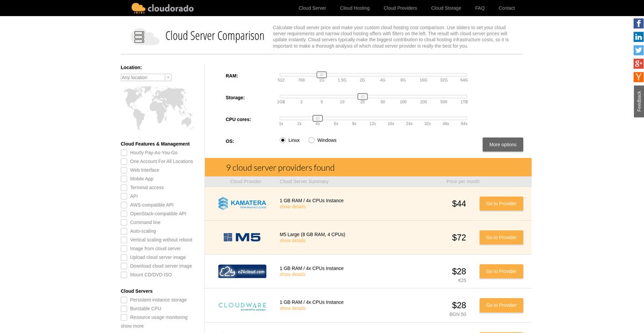The height and width of the screenshot is (333, 644).
Task: Open FAQ page from top menu
Action: click(480, 8)
